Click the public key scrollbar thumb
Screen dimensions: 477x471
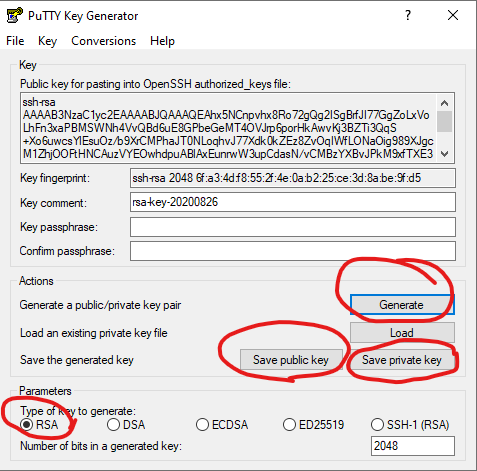tap(444, 122)
